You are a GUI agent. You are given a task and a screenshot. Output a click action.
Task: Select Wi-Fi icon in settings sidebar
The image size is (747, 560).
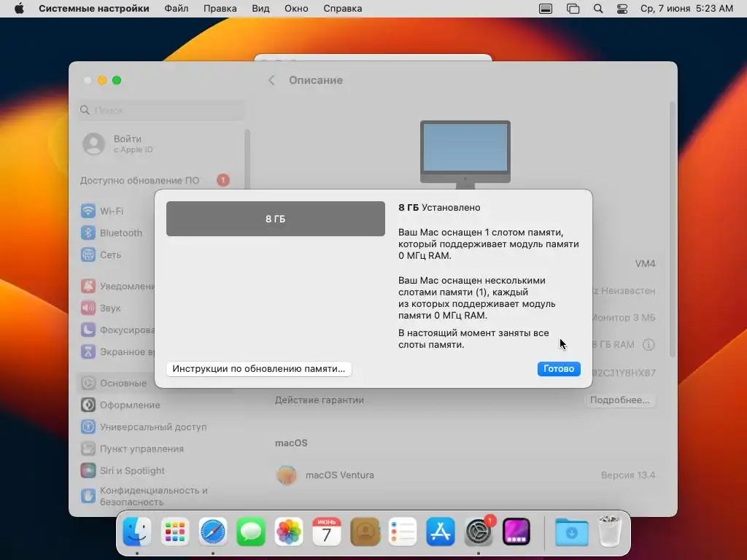[88, 211]
